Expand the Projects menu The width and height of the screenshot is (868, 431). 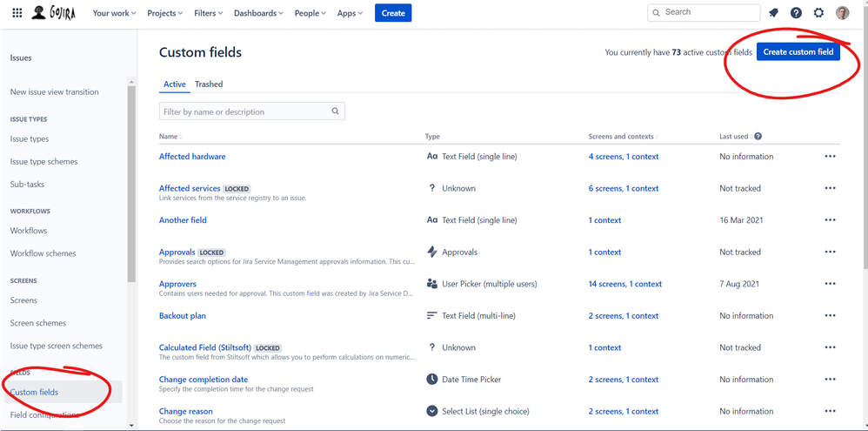coord(165,13)
